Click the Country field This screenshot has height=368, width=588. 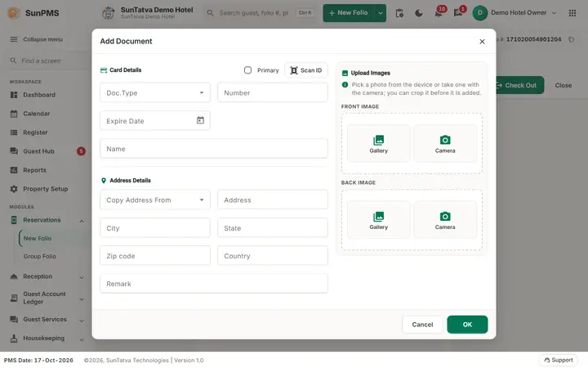[x=273, y=256]
